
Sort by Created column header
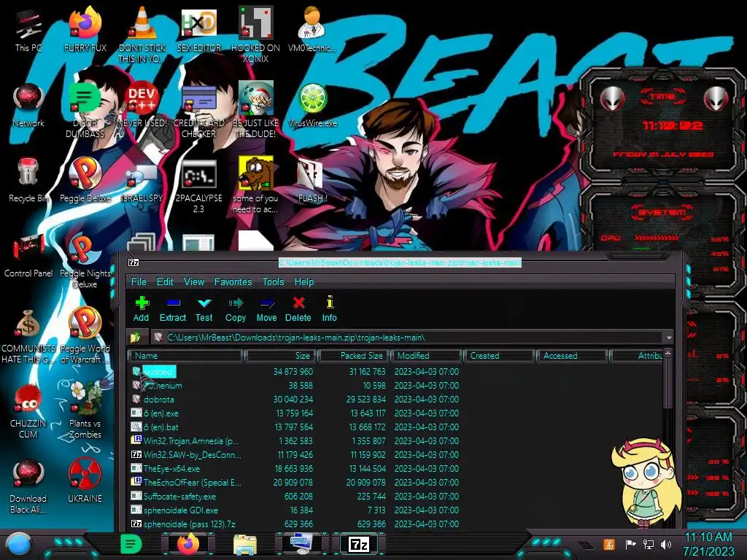tap(499, 356)
